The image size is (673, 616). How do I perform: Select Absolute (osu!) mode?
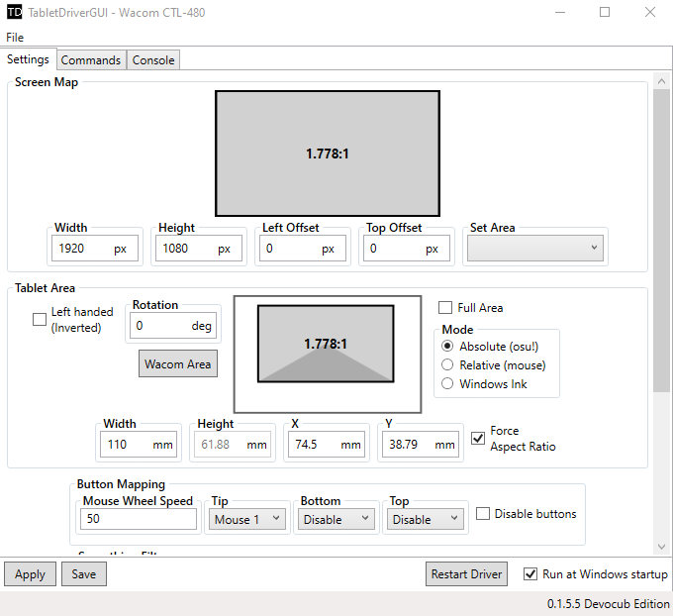447,346
